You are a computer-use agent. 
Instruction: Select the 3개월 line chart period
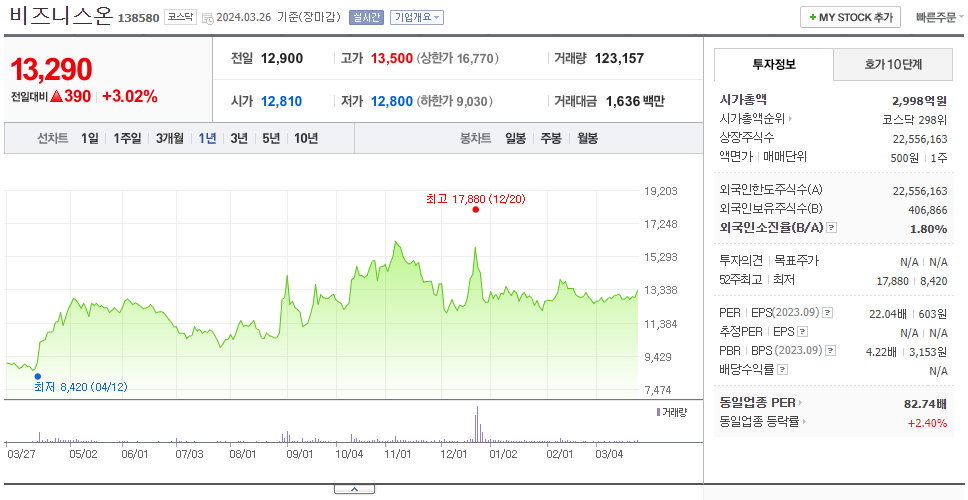(170, 138)
